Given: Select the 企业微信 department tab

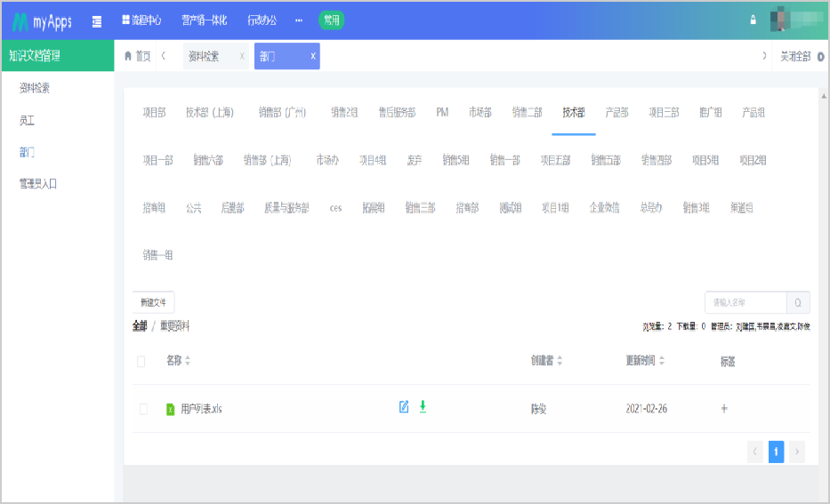Looking at the screenshot, I should coord(605,208).
